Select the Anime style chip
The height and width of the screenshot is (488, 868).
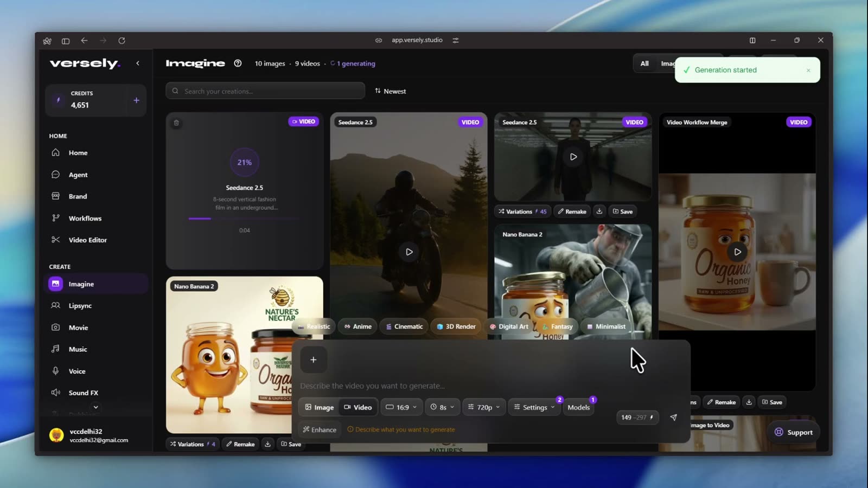(358, 326)
